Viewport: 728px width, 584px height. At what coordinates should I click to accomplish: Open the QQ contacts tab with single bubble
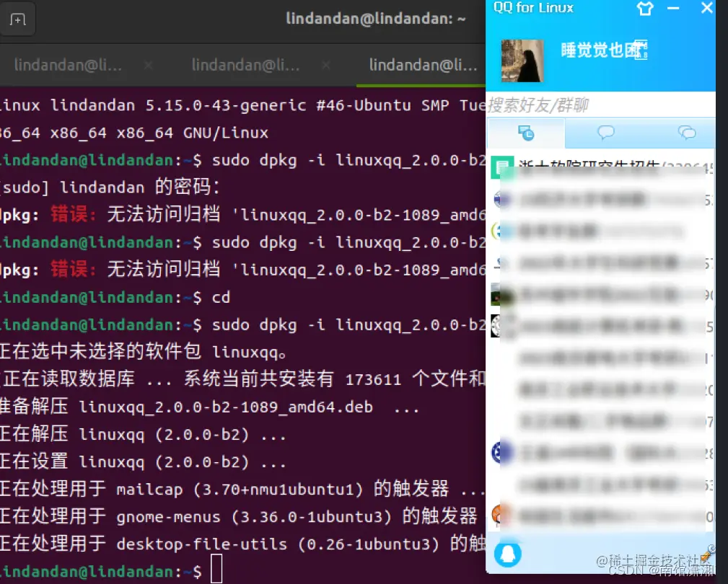605,133
